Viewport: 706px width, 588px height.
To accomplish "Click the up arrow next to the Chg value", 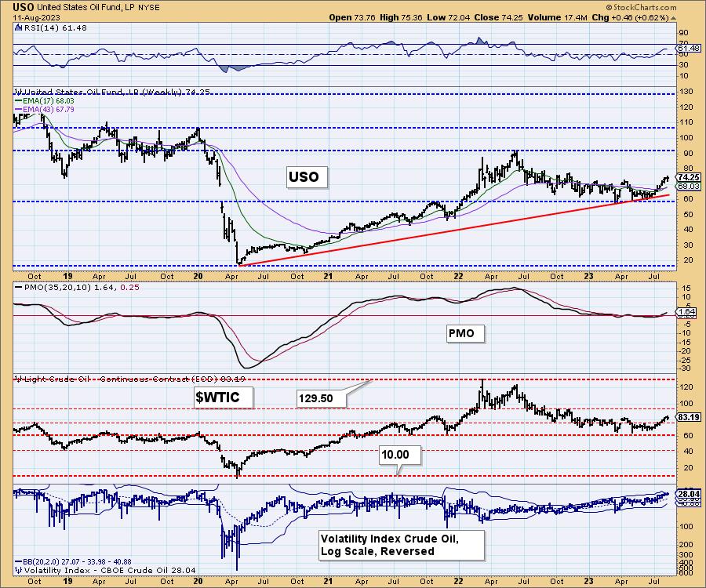I will tap(674, 18).
